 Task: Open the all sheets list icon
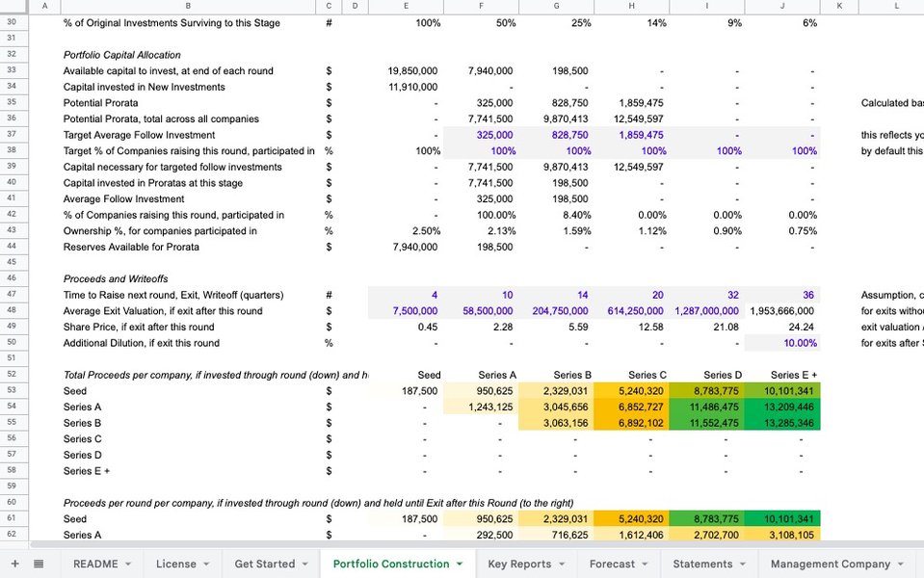tap(39, 564)
